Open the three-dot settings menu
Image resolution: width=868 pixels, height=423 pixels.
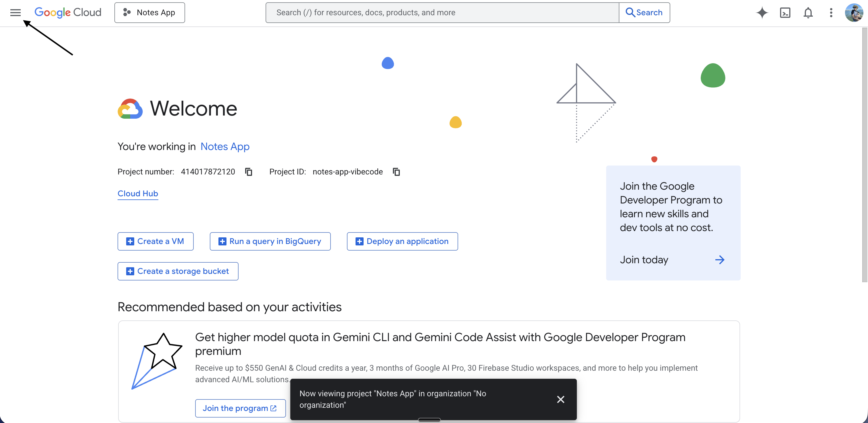(x=831, y=12)
